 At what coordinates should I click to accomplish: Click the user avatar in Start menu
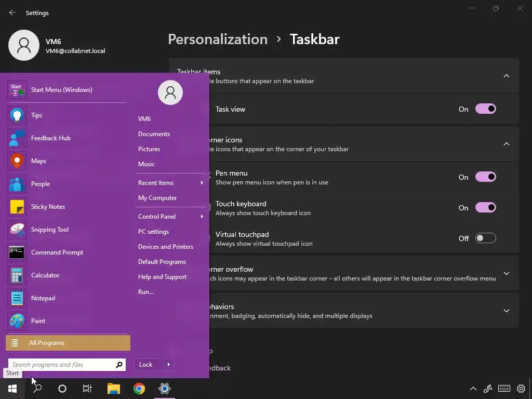point(170,92)
